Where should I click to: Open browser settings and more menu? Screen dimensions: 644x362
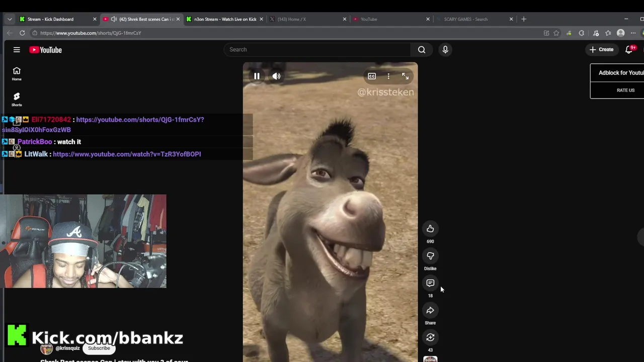[x=633, y=33]
